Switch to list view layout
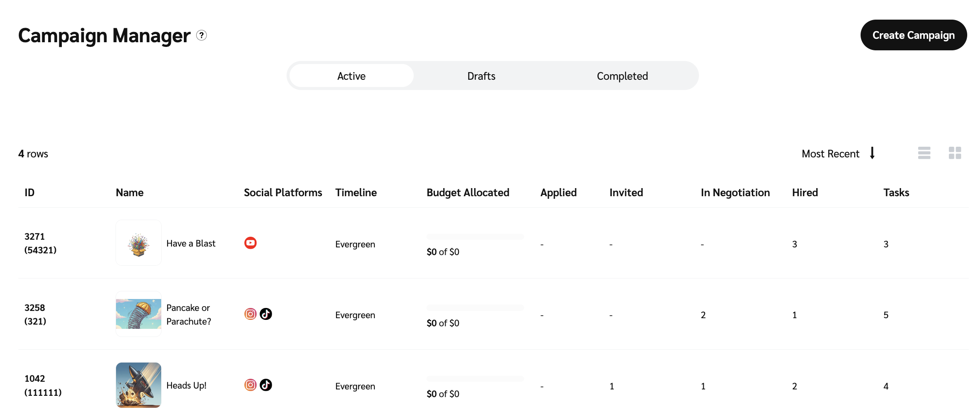Image resolution: width=980 pixels, height=418 pixels. [x=924, y=153]
